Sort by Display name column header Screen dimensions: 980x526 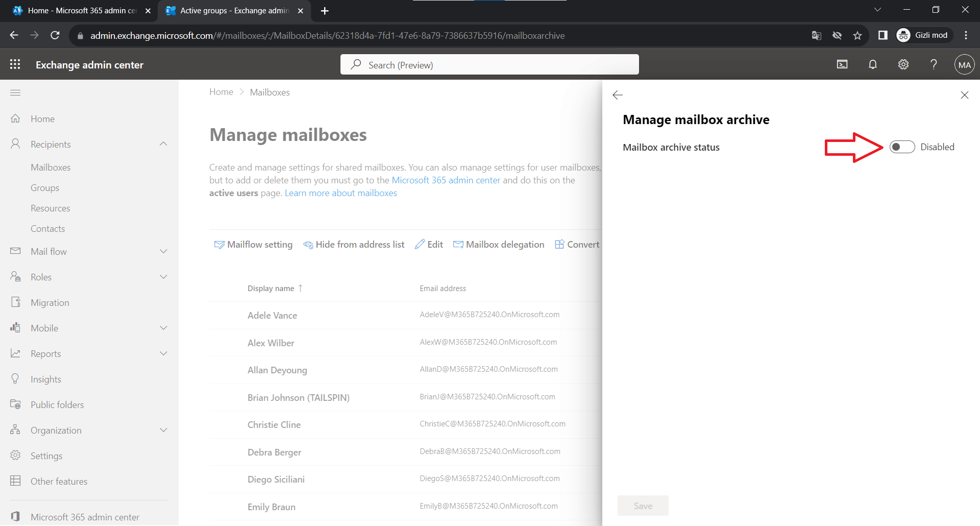coord(271,289)
